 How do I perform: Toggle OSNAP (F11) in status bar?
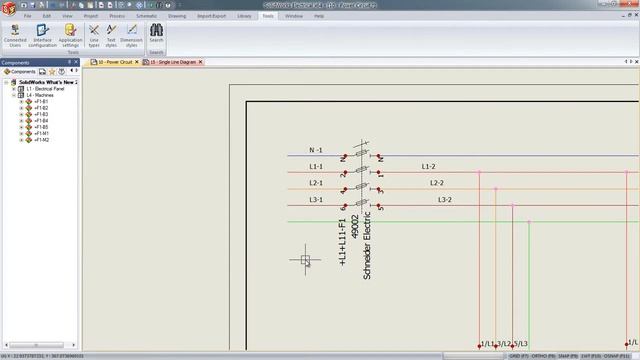617,356
